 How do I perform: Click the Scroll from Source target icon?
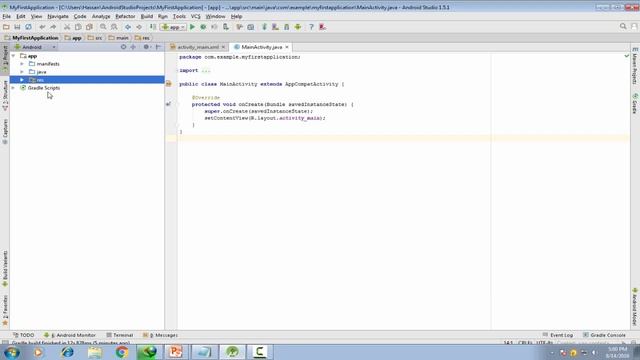click(x=123, y=47)
